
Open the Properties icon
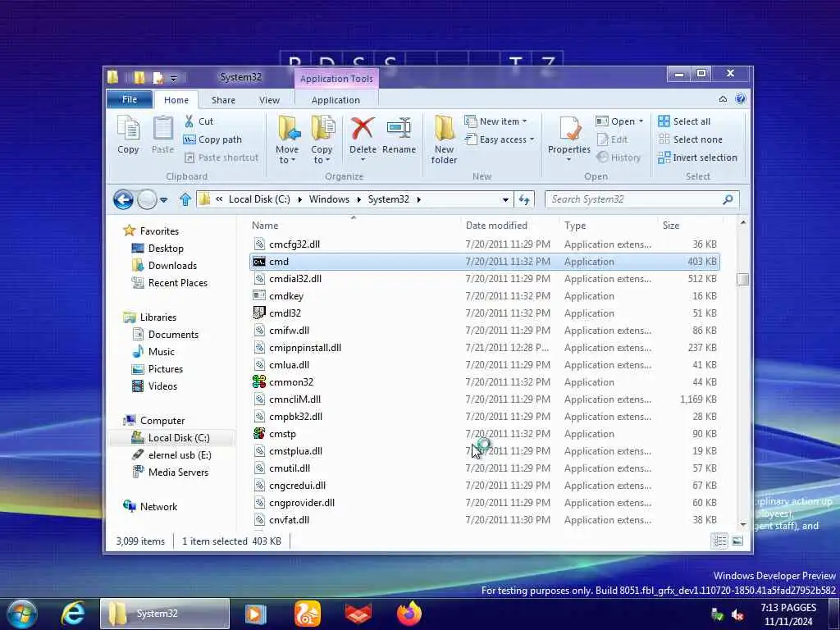point(569,130)
